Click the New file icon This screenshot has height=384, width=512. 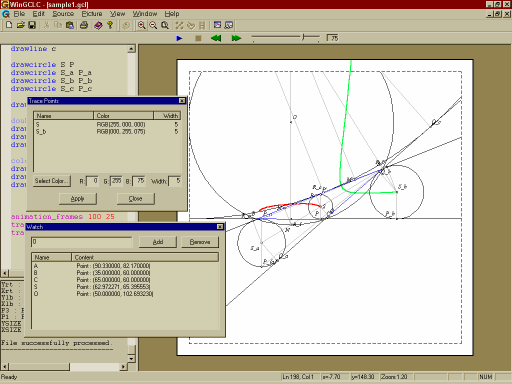[9, 25]
